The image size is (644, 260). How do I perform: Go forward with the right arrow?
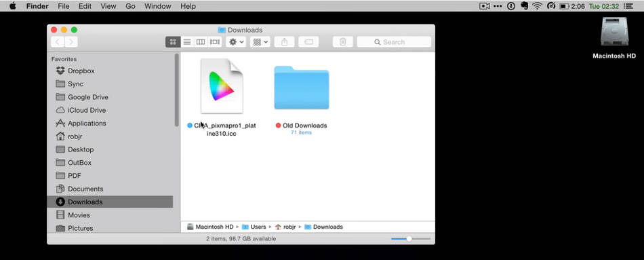coord(71,42)
